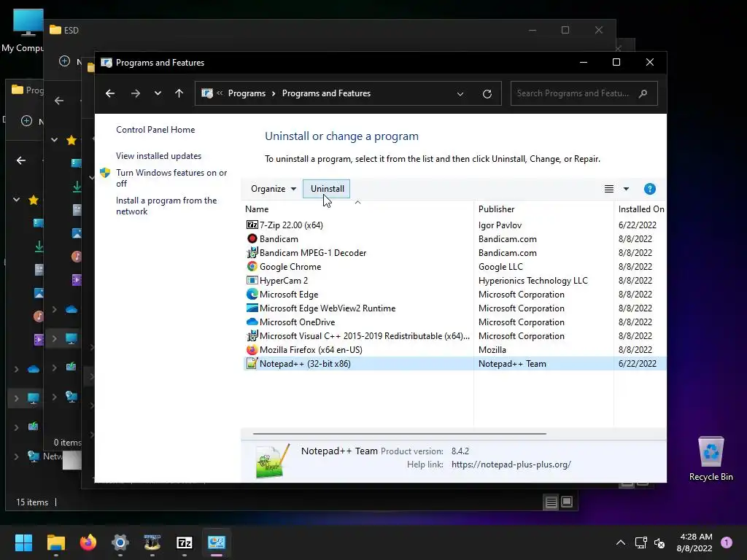Go back with the left arrow button

pos(110,93)
